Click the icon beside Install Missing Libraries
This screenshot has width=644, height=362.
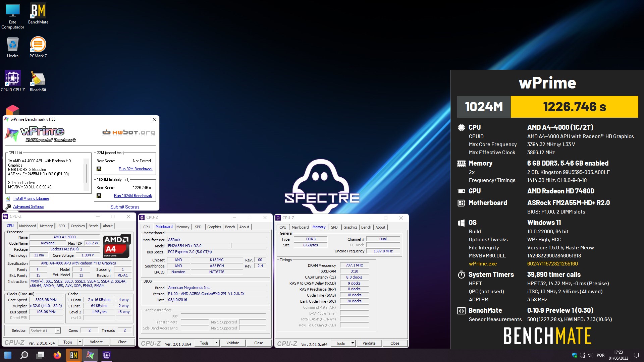pos(8,198)
